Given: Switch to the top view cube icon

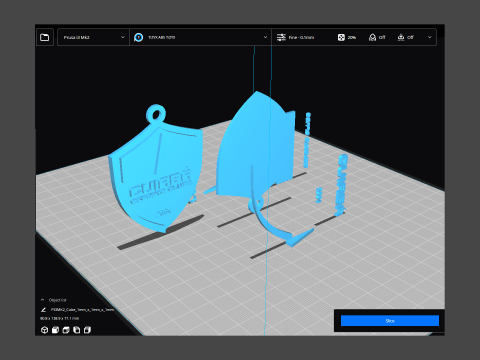Looking at the screenshot, I should coord(66,330).
